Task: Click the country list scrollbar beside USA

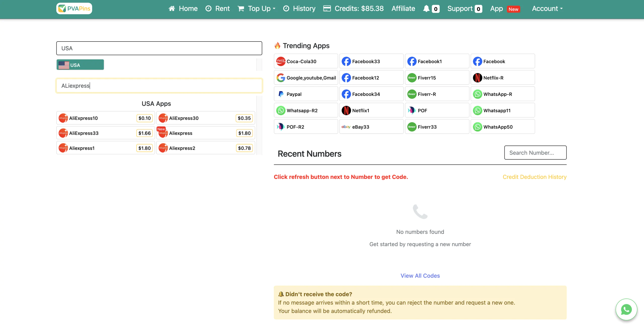Action: coord(259,65)
